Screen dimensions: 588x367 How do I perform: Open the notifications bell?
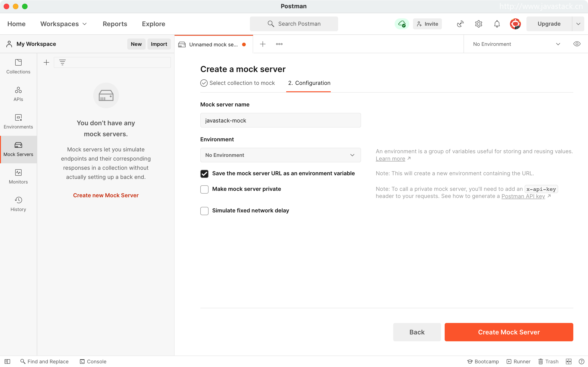[x=497, y=24]
